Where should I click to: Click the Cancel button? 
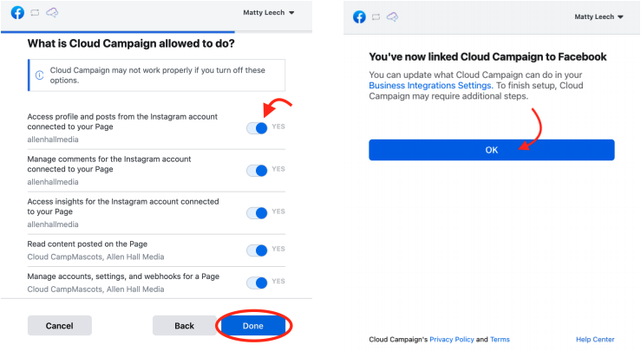point(60,326)
